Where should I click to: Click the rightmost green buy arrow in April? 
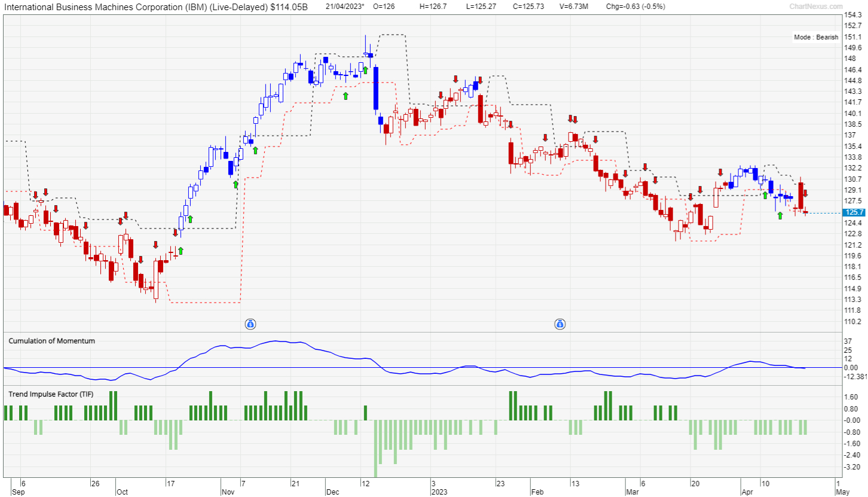(780, 215)
